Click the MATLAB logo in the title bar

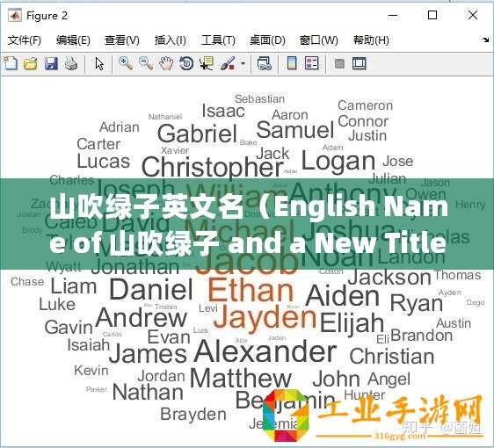(x=14, y=16)
